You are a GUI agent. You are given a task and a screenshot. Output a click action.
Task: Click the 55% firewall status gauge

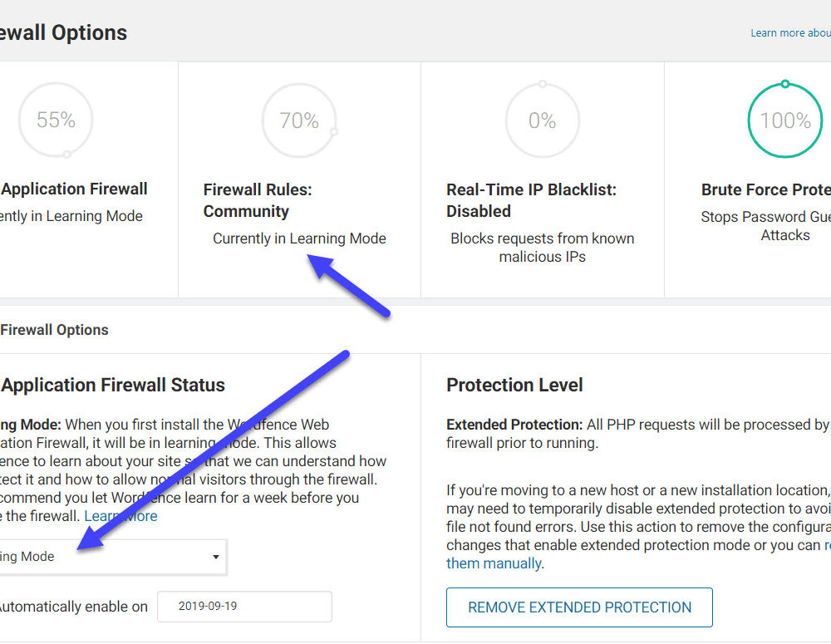[56, 120]
